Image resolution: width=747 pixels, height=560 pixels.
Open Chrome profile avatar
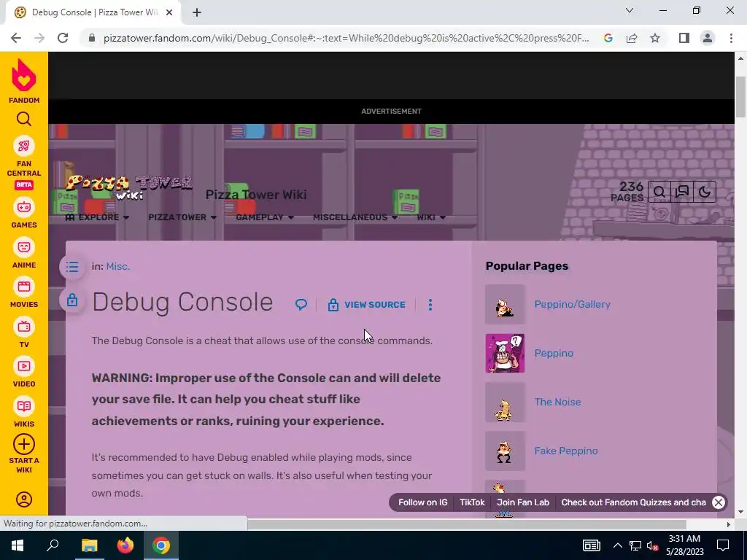[x=708, y=38]
